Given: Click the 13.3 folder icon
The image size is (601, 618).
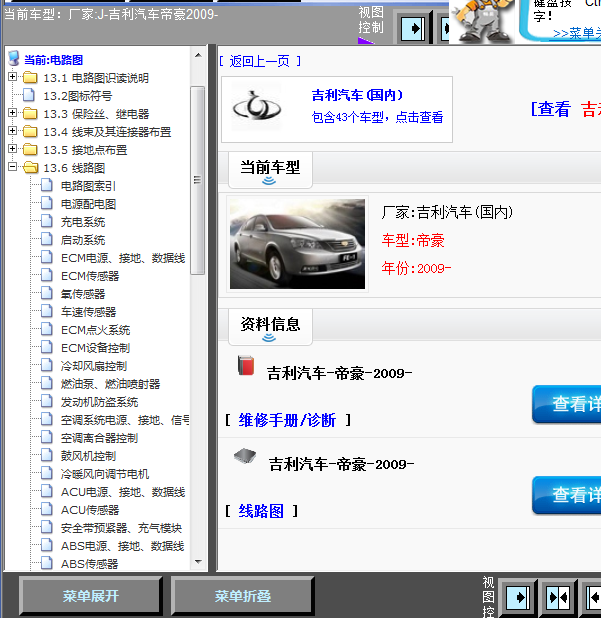Looking at the screenshot, I should tap(30, 114).
